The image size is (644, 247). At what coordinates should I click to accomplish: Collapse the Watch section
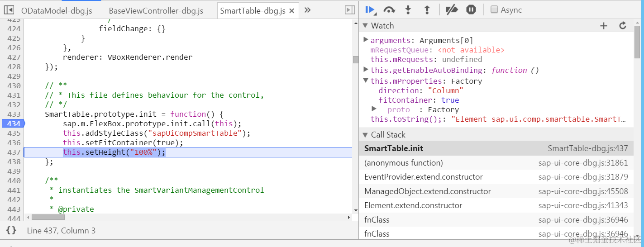[x=365, y=26]
